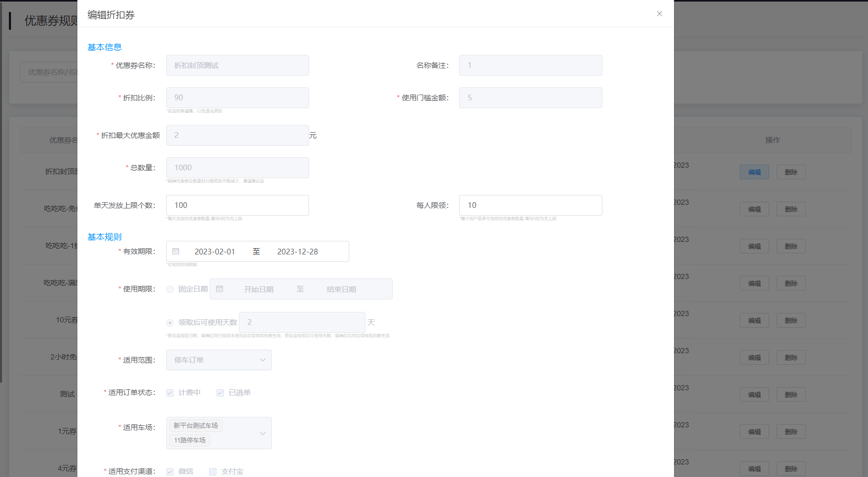This screenshot has width=868, height=477.
Task: Enable the 支付宝 payment channel checkbox
Action: coord(213,472)
